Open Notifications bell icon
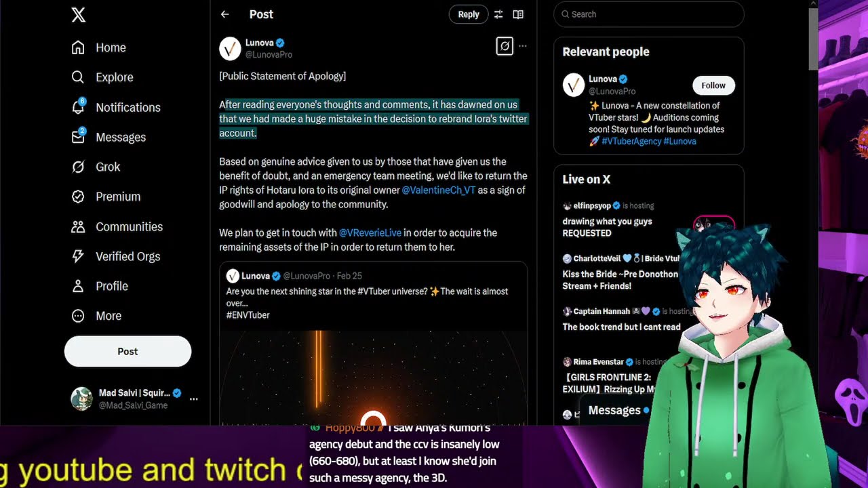 tap(78, 106)
